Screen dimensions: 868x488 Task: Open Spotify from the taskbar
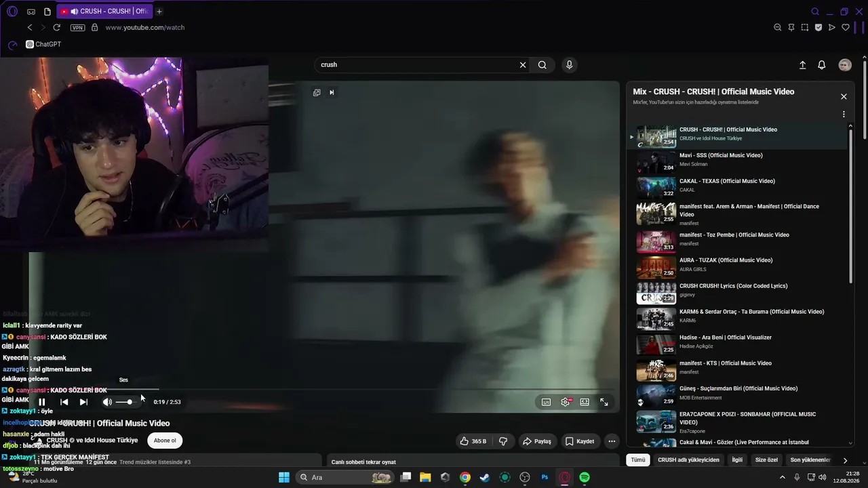pyautogui.click(x=585, y=477)
